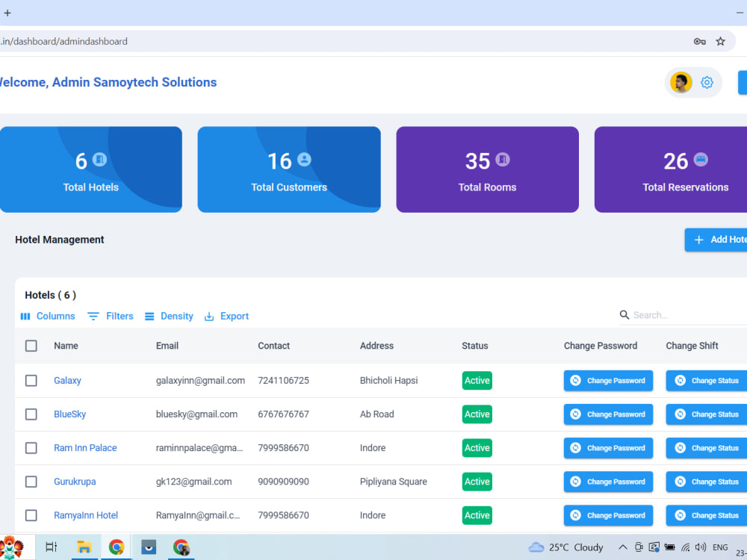Open the volume control in system tray
Viewport: 747px width, 560px height.
(701, 547)
